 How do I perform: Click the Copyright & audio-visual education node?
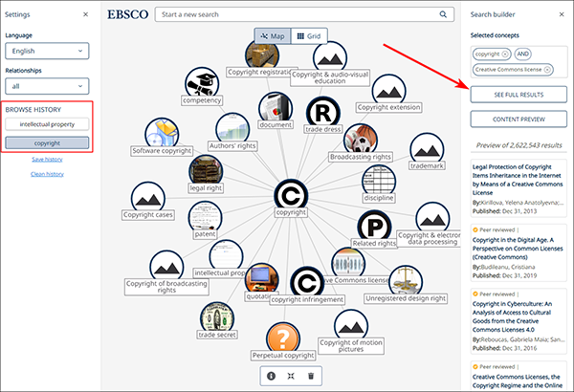pyautogui.click(x=330, y=58)
